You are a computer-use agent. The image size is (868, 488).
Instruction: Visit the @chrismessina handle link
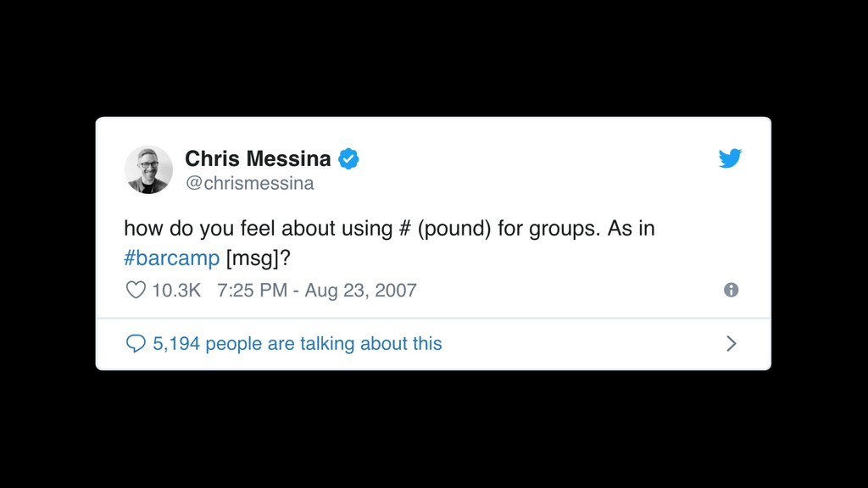[x=250, y=183]
